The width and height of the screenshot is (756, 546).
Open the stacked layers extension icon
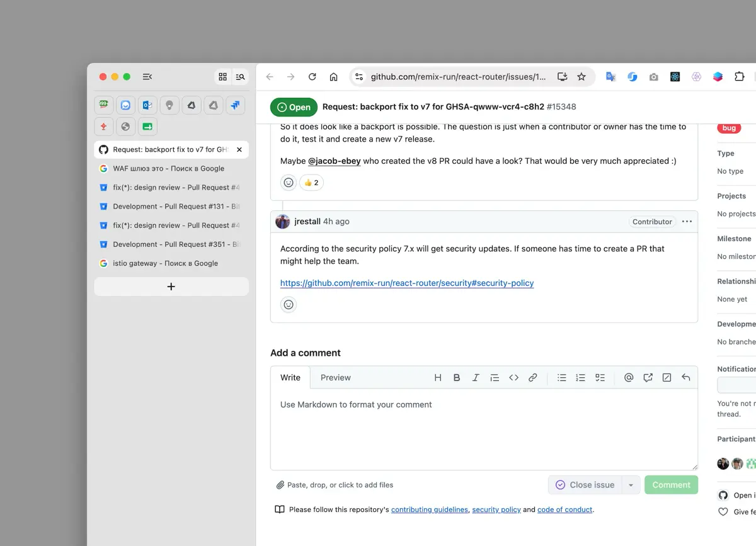(718, 77)
